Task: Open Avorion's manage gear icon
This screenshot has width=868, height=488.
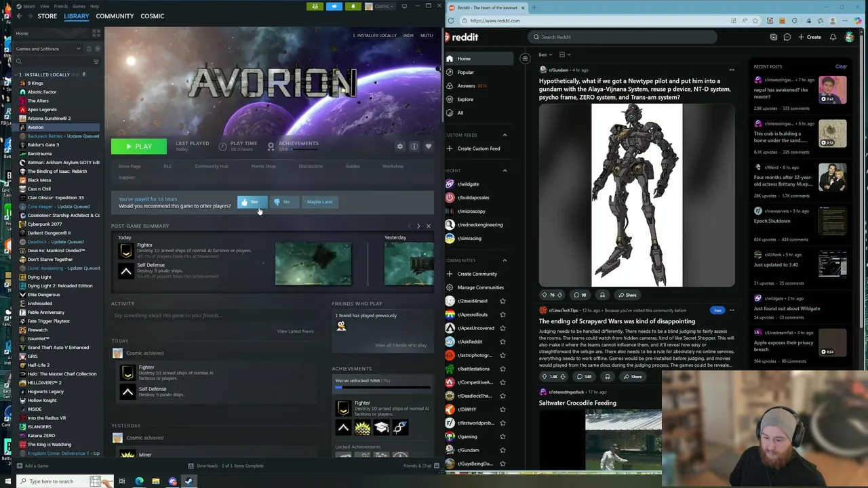Action: (399, 146)
